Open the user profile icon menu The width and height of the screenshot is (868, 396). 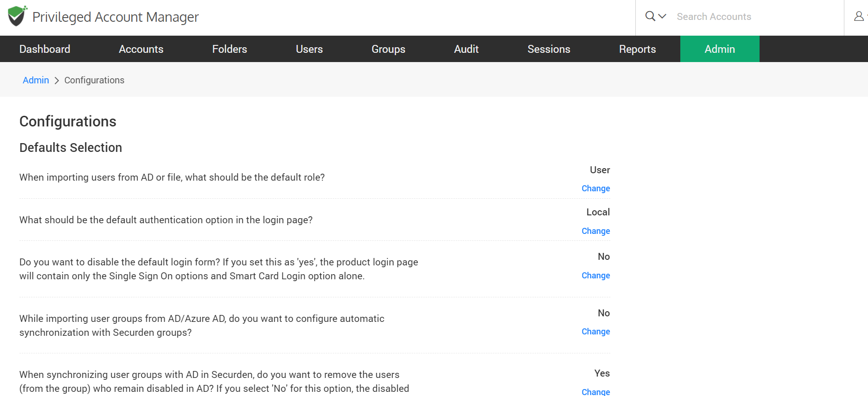859,16
